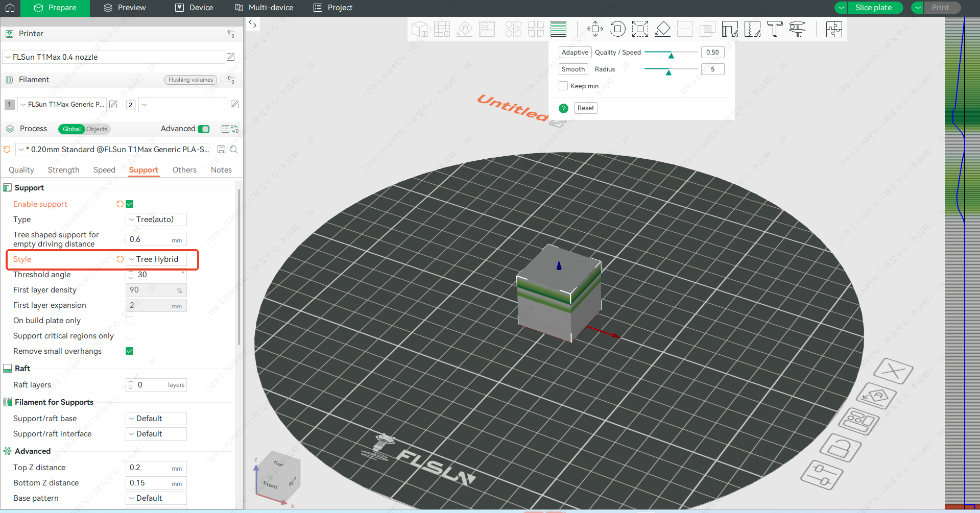The width and height of the screenshot is (980, 513).
Task: Open the Style dropdown Tree Hybrid
Action: [156, 259]
